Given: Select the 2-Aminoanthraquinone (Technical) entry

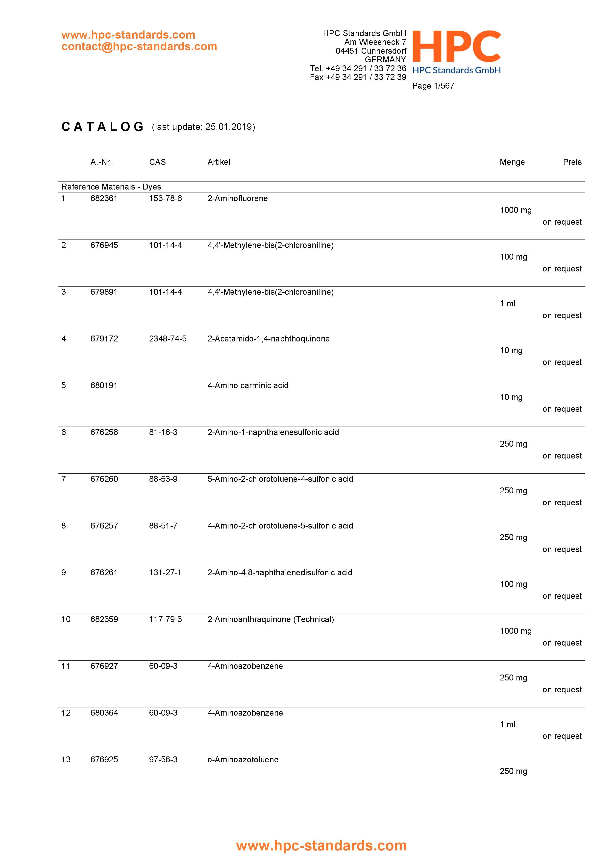Looking at the screenshot, I should [x=270, y=619].
